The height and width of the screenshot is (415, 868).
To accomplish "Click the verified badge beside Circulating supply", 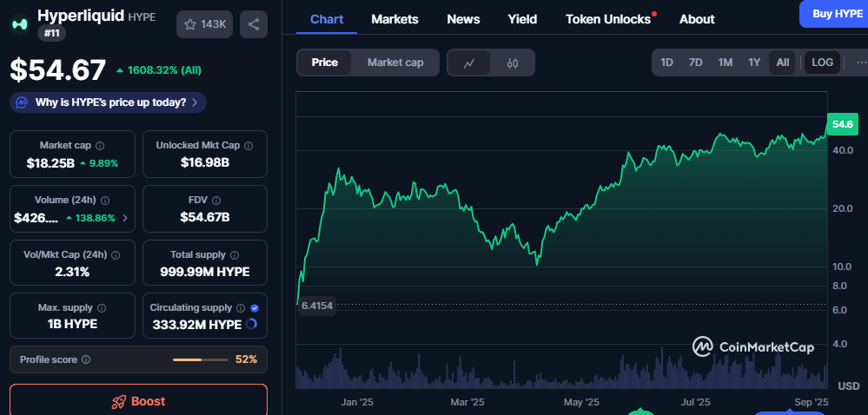I will click(255, 308).
